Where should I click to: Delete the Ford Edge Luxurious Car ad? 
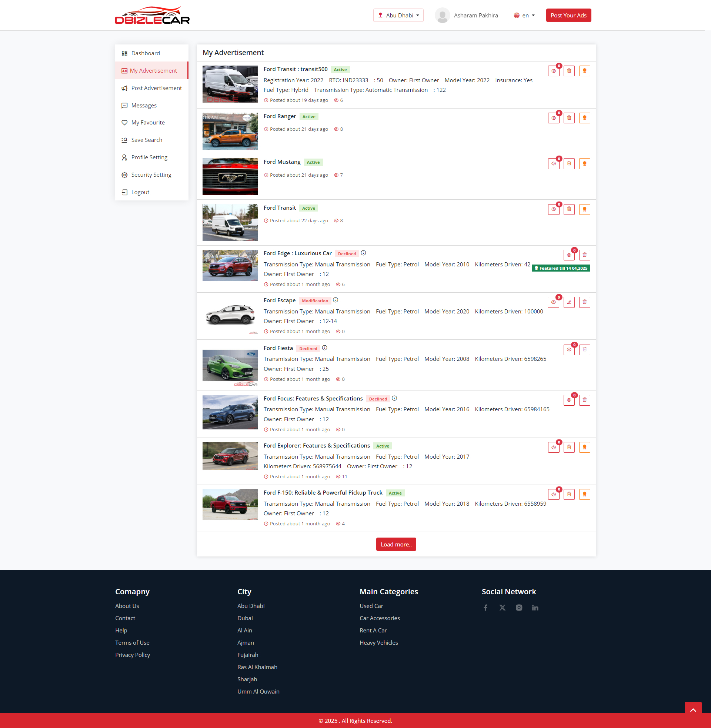tap(584, 255)
